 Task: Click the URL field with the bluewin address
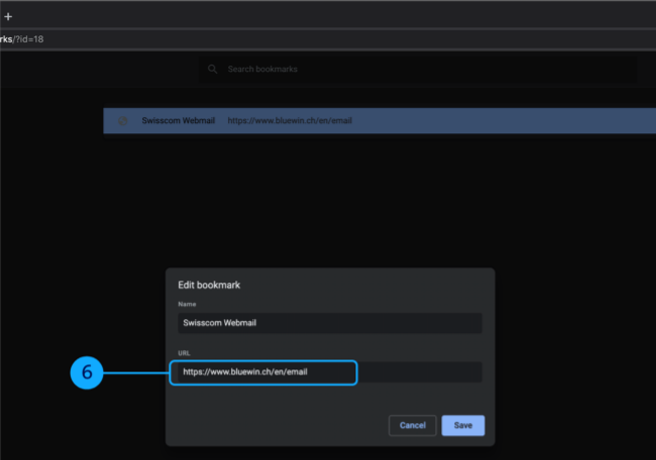click(x=264, y=372)
